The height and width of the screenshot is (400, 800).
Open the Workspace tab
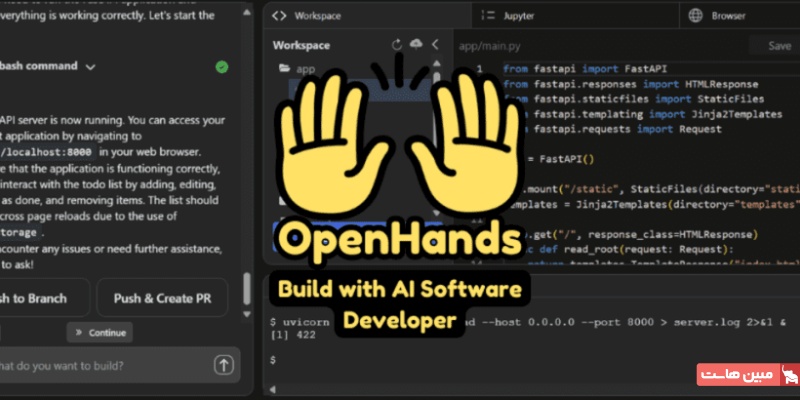pyautogui.click(x=367, y=15)
